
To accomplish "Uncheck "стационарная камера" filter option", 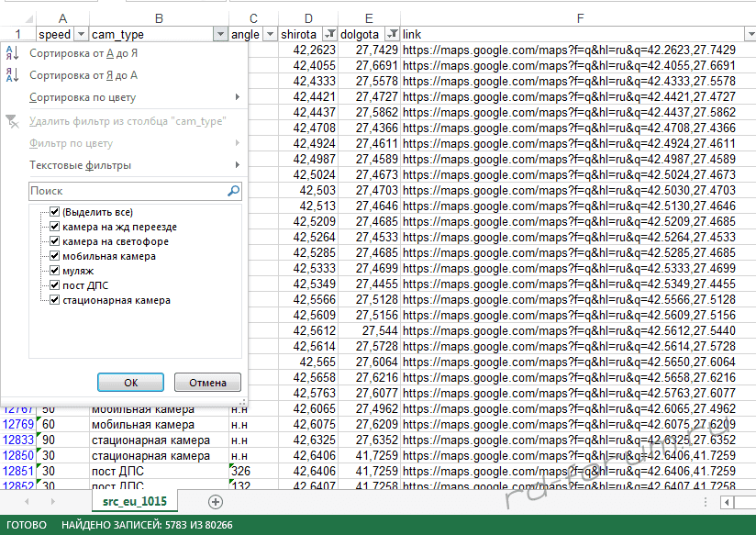I will point(54,300).
